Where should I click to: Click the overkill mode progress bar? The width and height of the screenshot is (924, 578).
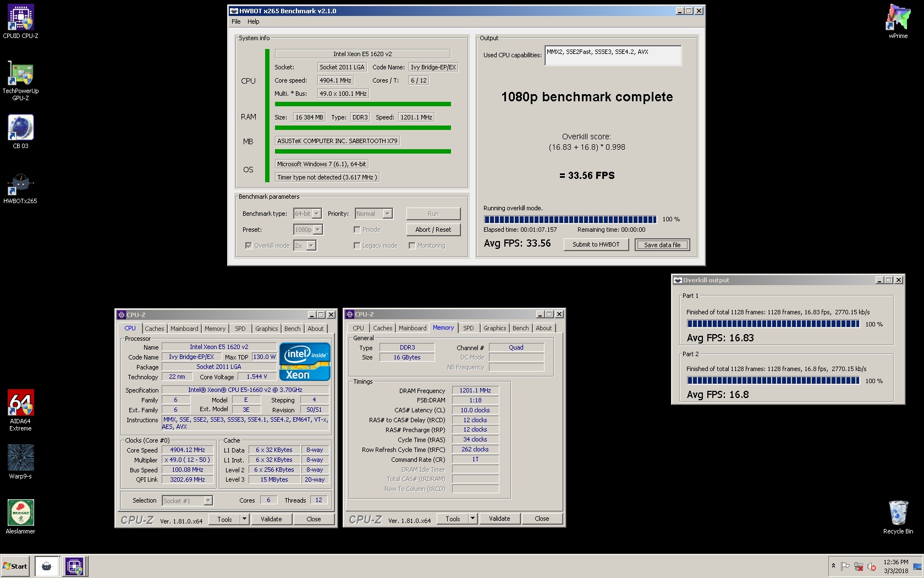click(x=570, y=219)
